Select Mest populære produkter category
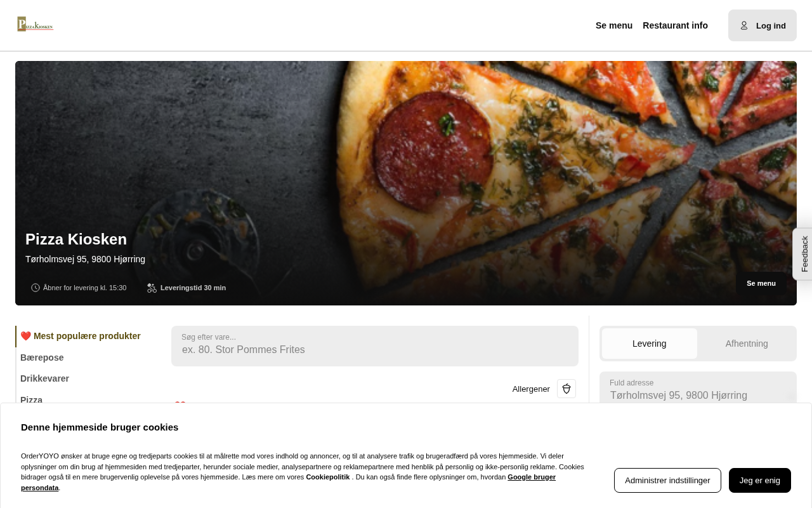The height and width of the screenshot is (508, 812). [81, 336]
